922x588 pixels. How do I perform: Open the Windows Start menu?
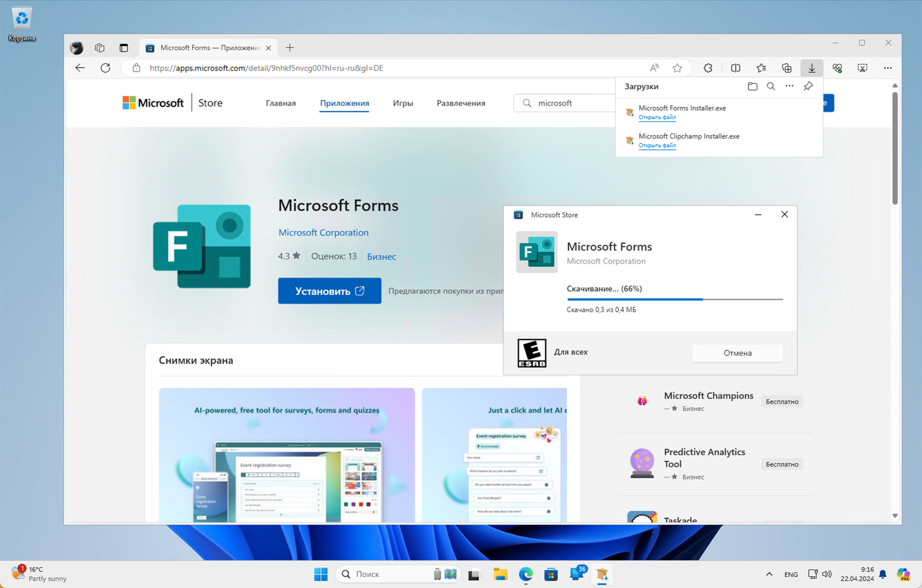point(321,574)
